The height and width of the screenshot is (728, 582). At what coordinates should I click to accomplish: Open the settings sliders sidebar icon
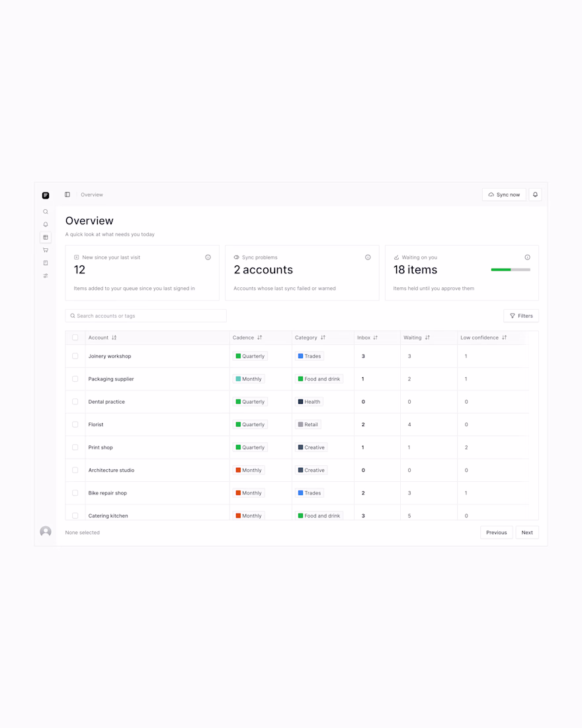[46, 276]
